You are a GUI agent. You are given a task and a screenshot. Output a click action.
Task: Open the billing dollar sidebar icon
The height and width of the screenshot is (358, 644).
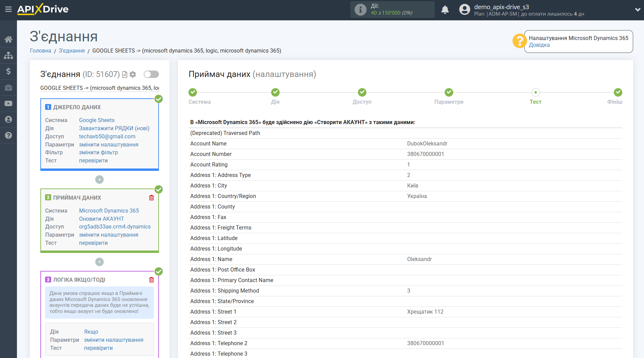[x=8, y=71]
